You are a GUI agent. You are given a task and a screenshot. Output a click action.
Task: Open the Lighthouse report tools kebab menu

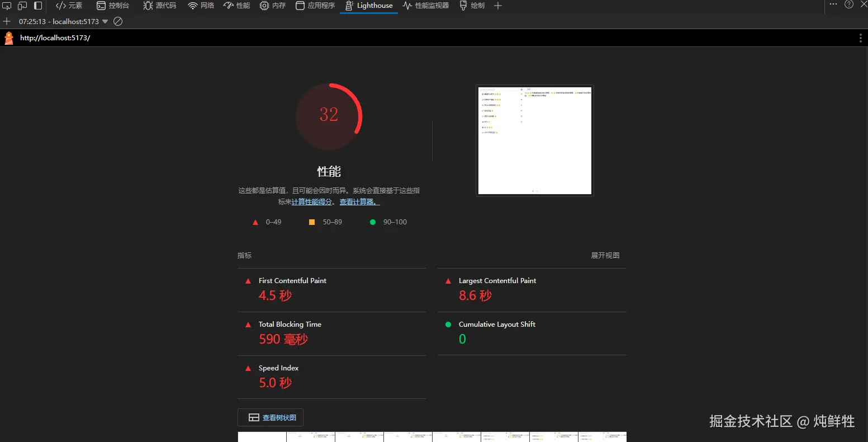[x=860, y=38]
